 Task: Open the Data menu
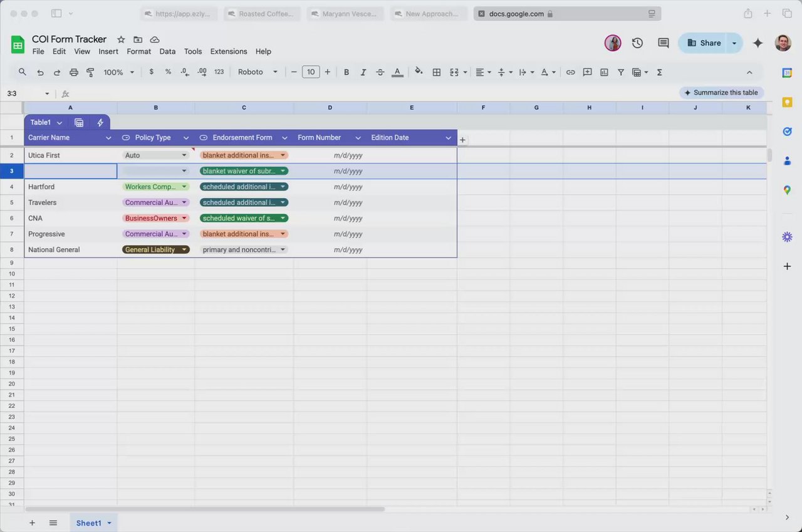tap(167, 51)
